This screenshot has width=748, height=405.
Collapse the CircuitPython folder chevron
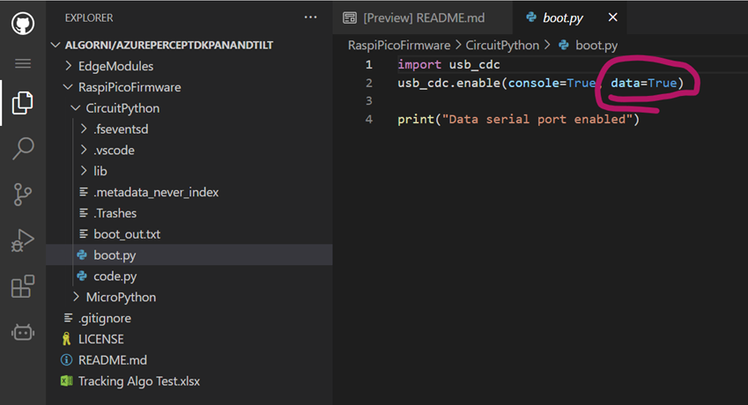[x=75, y=108]
